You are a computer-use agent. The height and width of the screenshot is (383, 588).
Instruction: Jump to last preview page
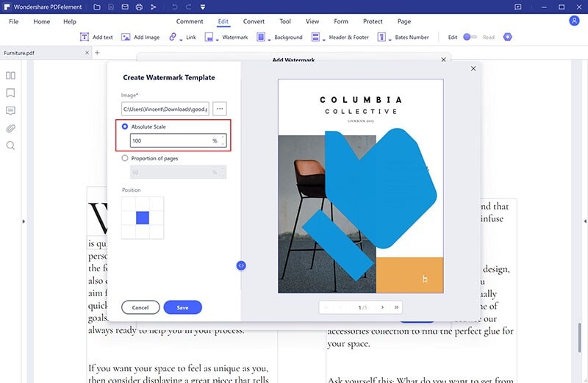coord(396,307)
